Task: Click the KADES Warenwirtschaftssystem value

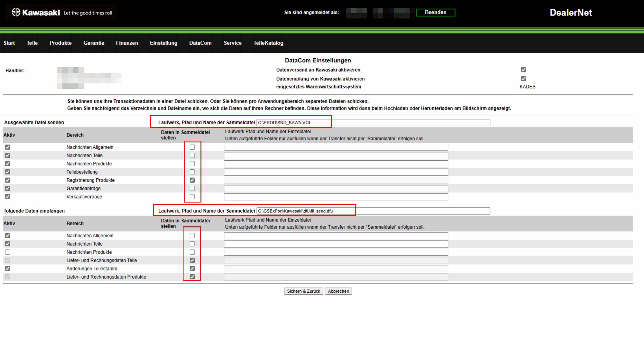Action: [x=527, y=87]
